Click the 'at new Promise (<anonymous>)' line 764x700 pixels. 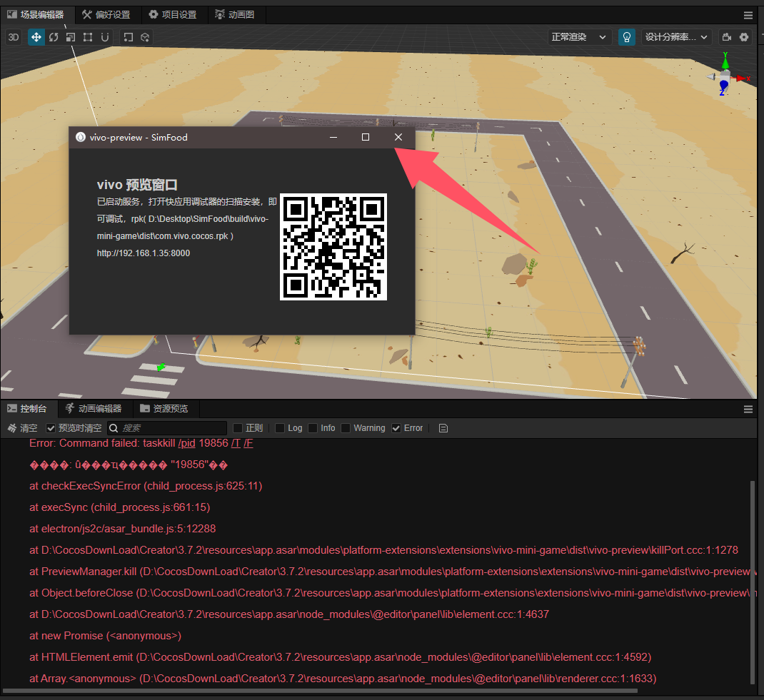(x=105, y=636)
